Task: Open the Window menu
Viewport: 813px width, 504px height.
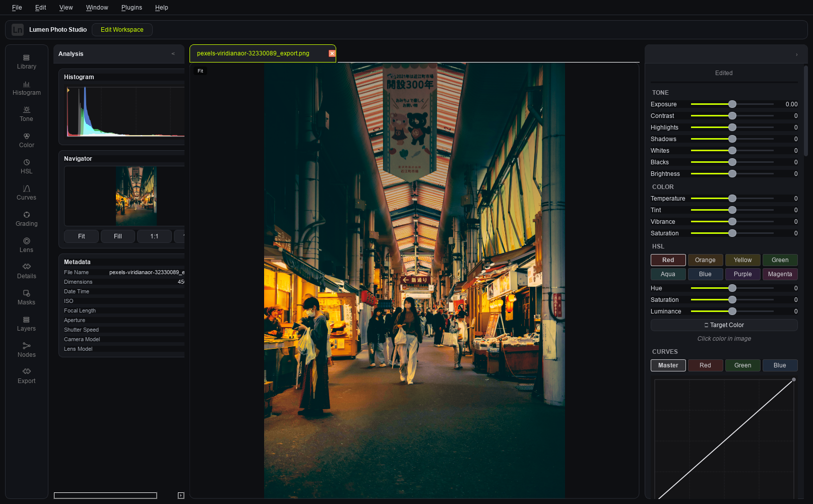Action: coord(97,8)
